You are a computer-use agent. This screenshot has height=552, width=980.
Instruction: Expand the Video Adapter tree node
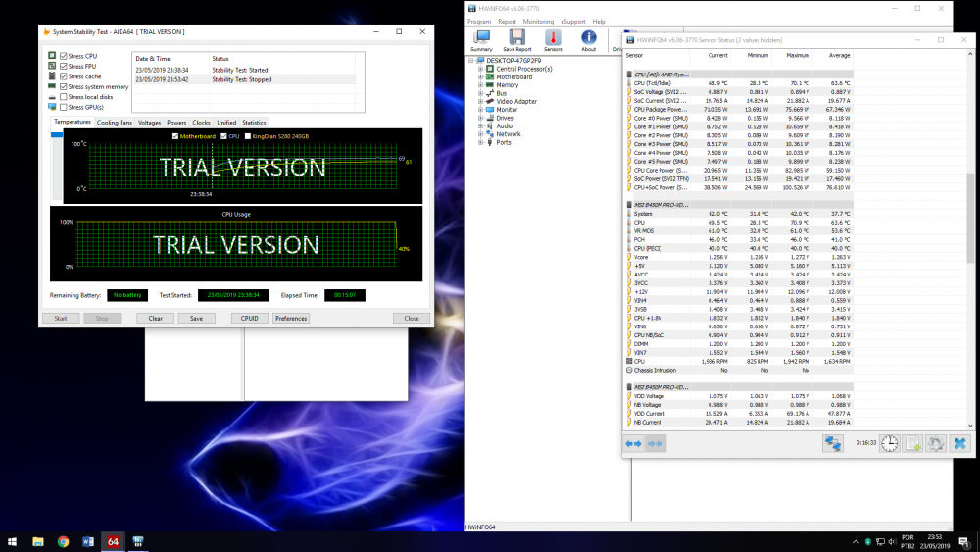(480, 102)
